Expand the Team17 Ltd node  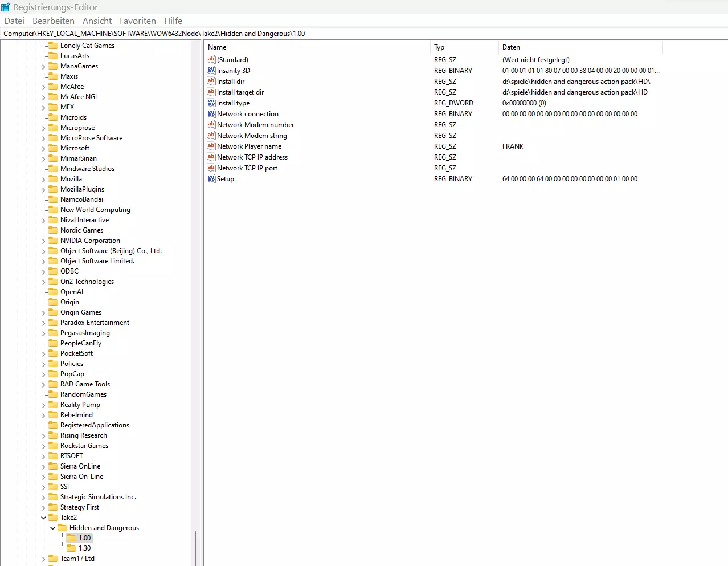click(44, 559)
